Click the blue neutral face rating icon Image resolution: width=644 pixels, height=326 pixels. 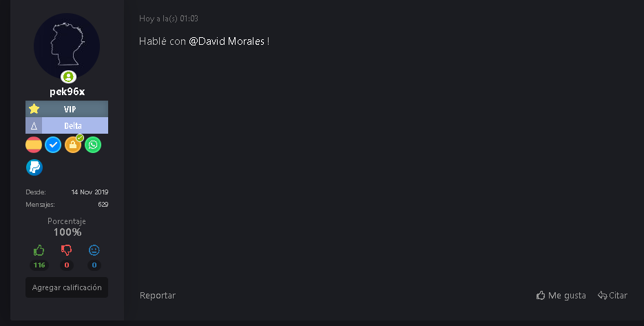tap(94, 250)
